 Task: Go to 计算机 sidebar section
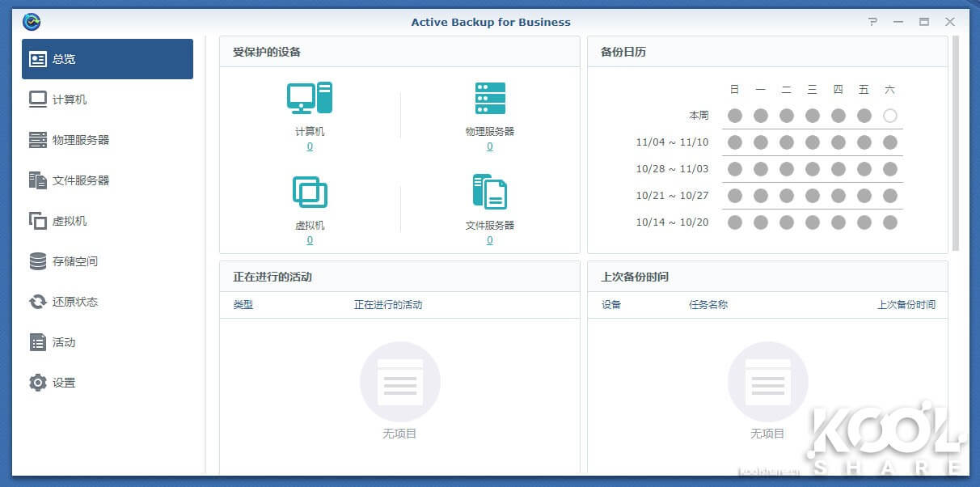(x=69, y=100)
